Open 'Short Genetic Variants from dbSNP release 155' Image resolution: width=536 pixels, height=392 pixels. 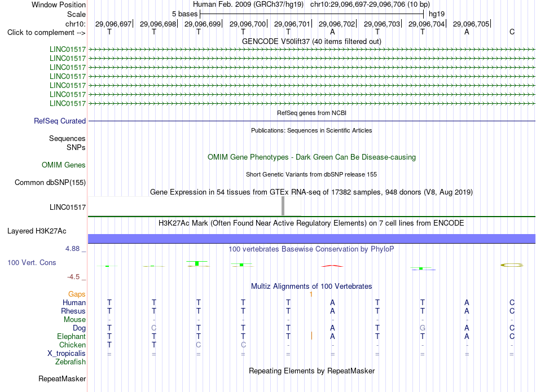point(311,174)
